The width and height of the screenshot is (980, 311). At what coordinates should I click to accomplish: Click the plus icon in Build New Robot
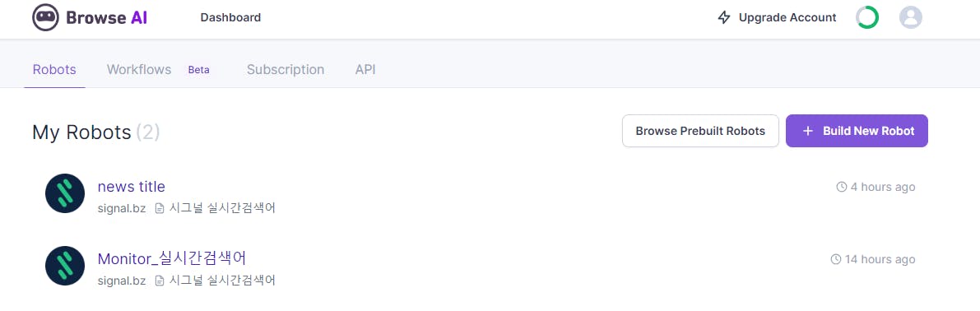807,131
